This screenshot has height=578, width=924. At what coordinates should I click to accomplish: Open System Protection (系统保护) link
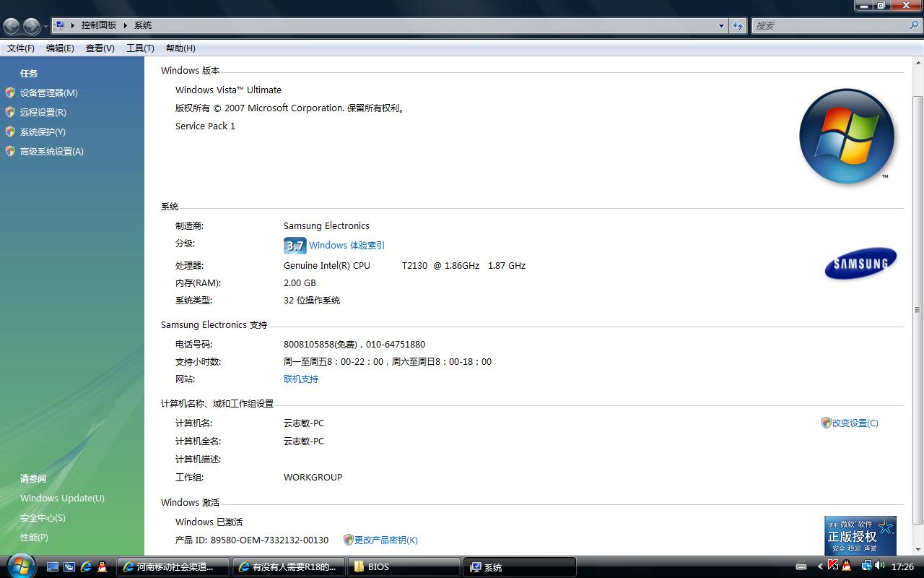pyautogui.click(x=43, y=131)
